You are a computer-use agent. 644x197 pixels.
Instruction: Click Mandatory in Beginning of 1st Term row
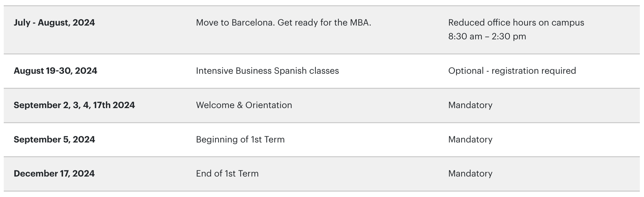pyautogui.click(x=470, y=139)
